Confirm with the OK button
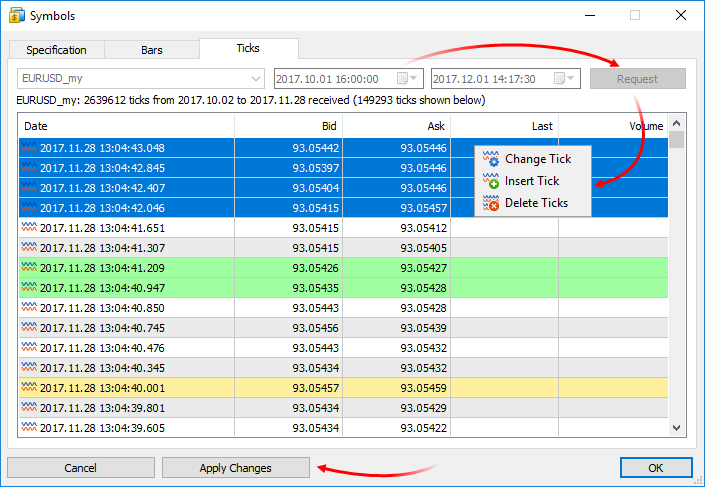 (x=655, y=468)
